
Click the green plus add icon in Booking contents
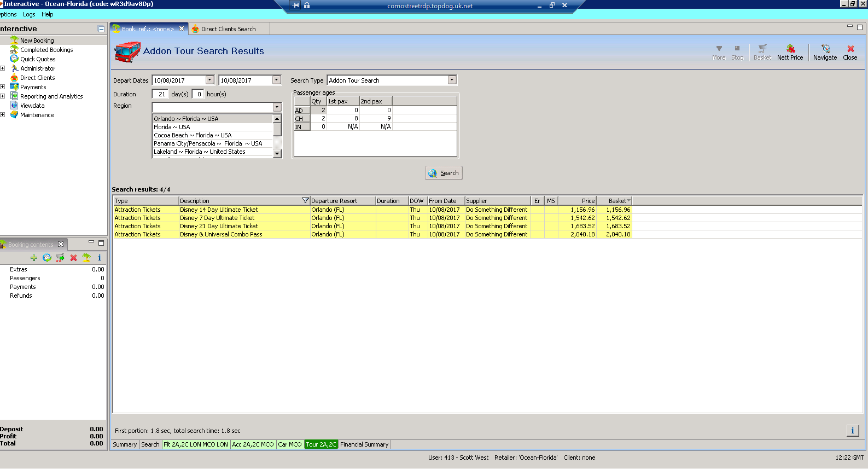pyautogui.click(x=34, y=258)
